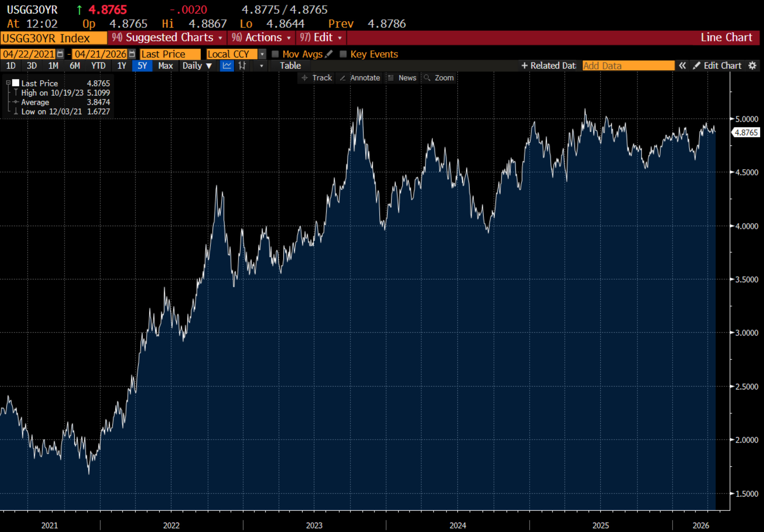Click the Add Data input field
The height and width of the screenshot is (532, 764).
[x=628, y=66]
